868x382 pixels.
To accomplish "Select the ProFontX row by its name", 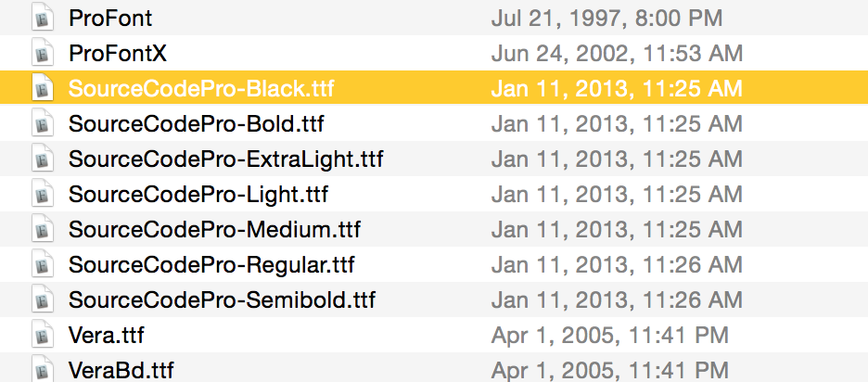I will 118,53.
